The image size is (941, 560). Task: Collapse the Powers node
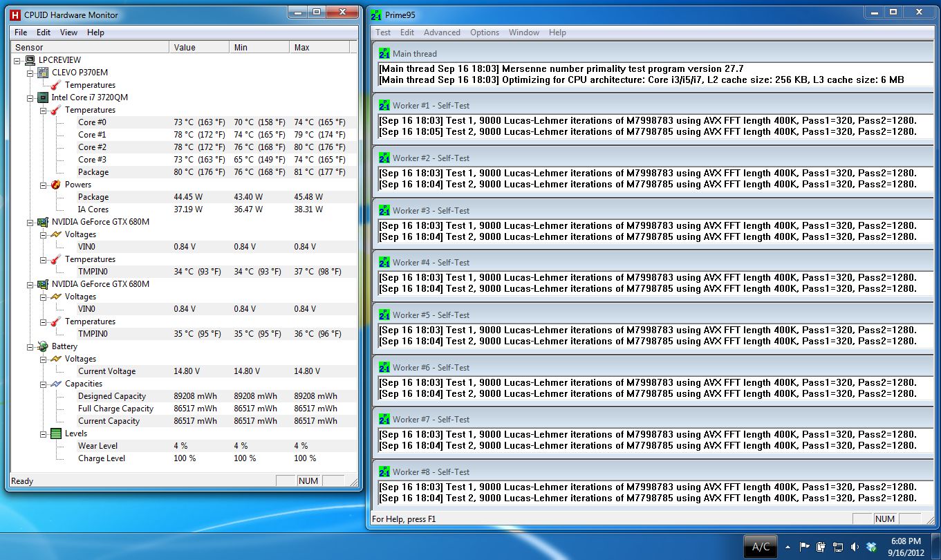(44, 185)
